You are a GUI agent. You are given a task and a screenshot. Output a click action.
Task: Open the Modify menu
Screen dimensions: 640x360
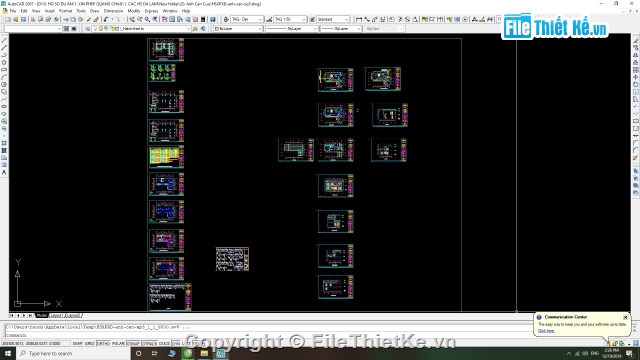133,11
